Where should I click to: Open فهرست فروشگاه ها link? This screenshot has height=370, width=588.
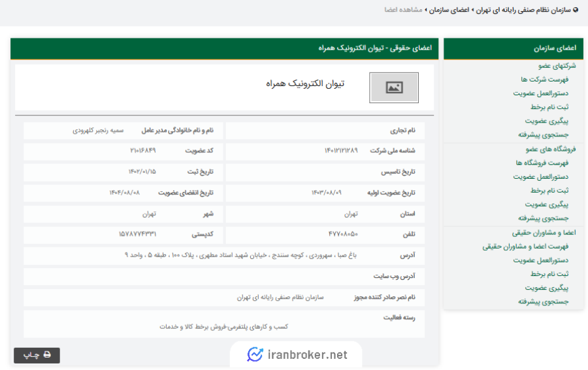click(x=542, y=163)
